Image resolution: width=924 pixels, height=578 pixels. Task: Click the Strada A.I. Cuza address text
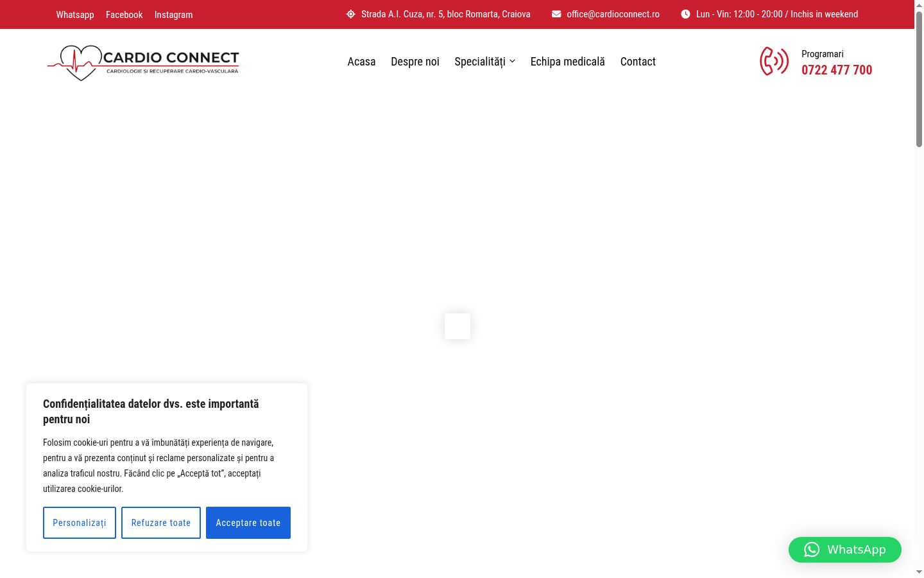[446, 14]
